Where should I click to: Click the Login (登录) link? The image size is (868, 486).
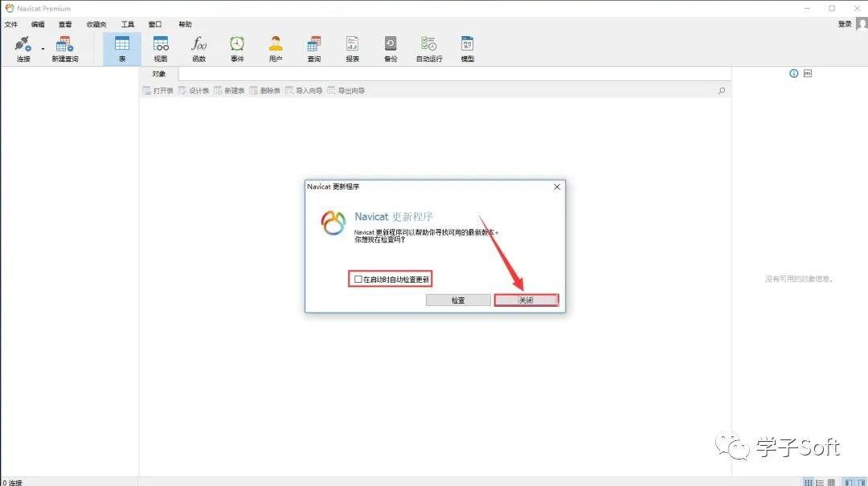pyautogui.click(x=845, y=24)
